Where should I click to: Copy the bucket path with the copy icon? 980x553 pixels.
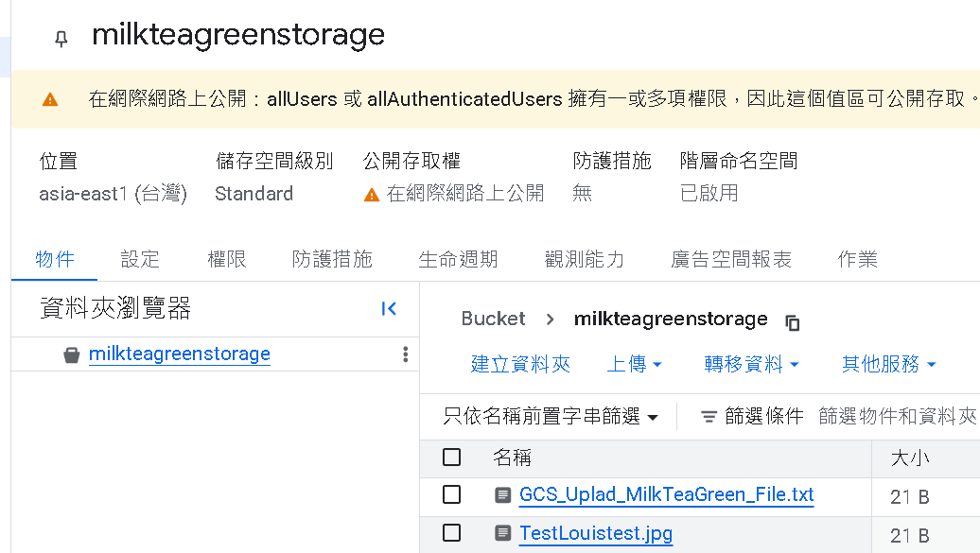tap(793, 322)
